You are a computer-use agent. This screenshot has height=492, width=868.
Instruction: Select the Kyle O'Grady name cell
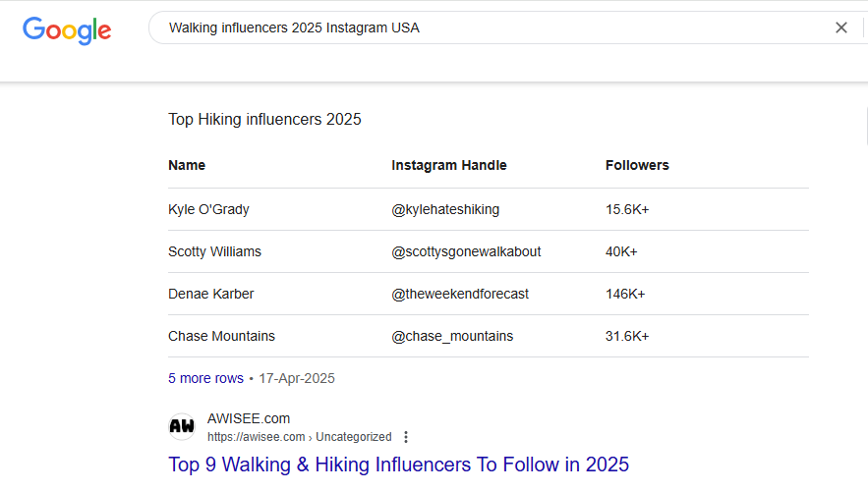(208, 209)
